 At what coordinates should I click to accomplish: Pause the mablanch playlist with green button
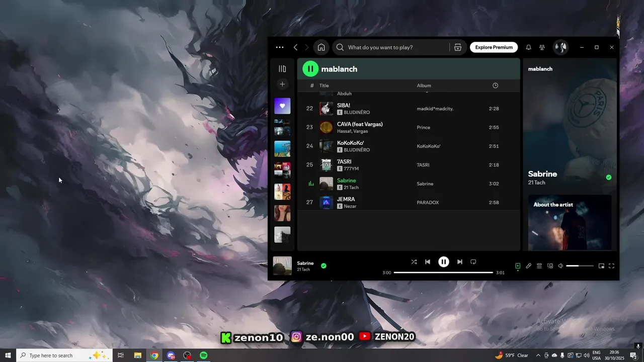tap(310, 69)
